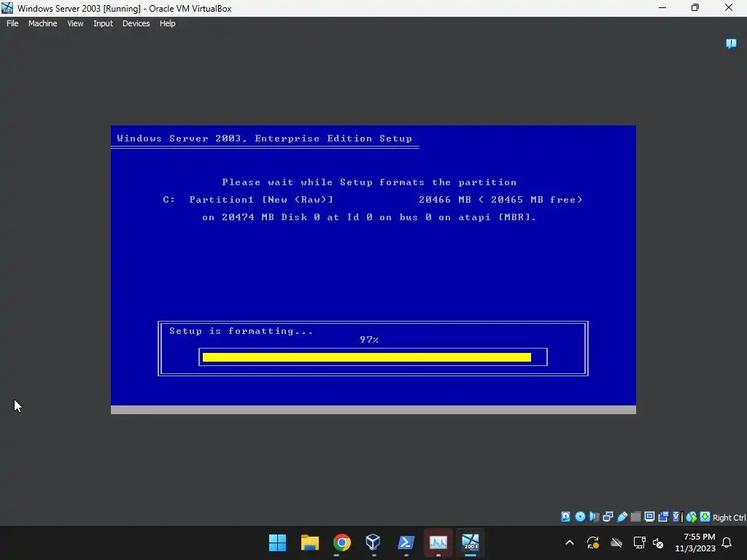Open File Explorer from the taskbar

[309, 542]
